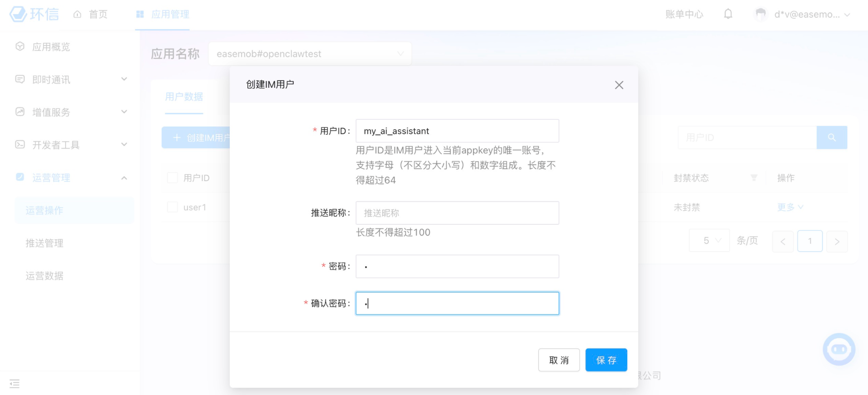
Task: Open the 更多 actions dropdown for user1
Action: coord(790,207)
